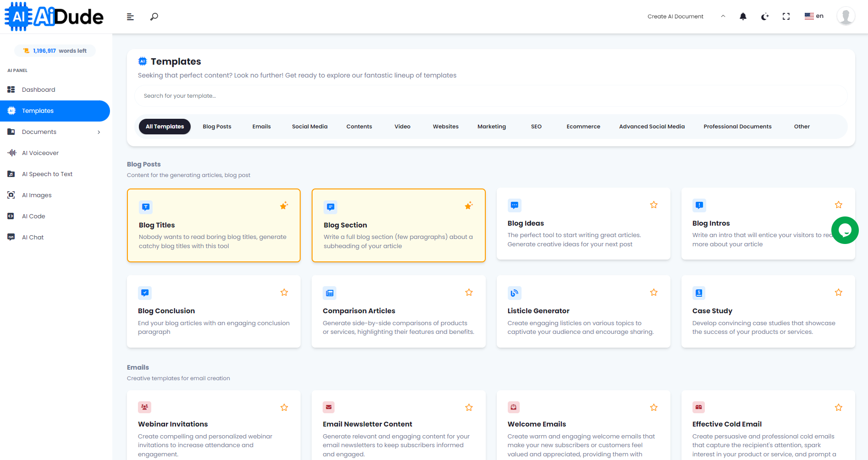Open AI Images from the sidebar
The image size is (868, 460).
pyautogui.click(x=37, y=195)
